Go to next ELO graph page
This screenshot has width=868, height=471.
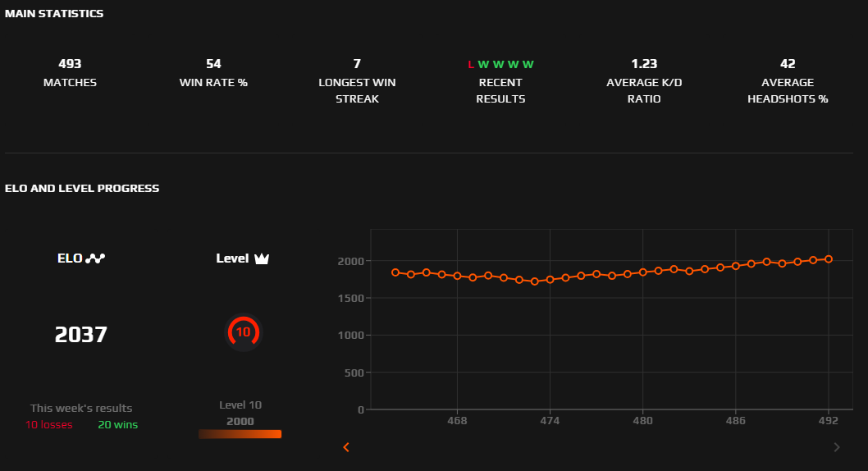(837, 447)
